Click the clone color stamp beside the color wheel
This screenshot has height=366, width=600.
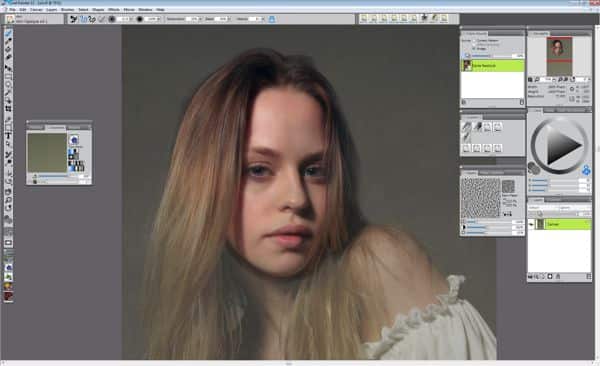[x=586, y=170]
